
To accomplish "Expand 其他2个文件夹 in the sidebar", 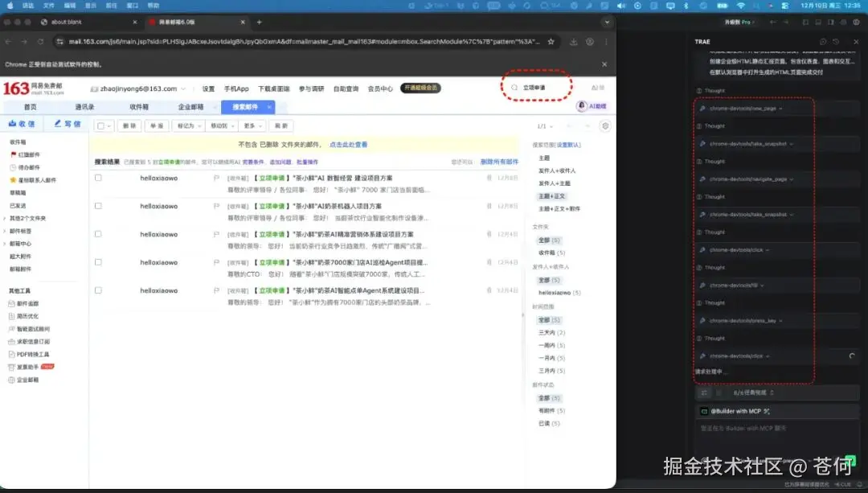I will tap(27, 218).
